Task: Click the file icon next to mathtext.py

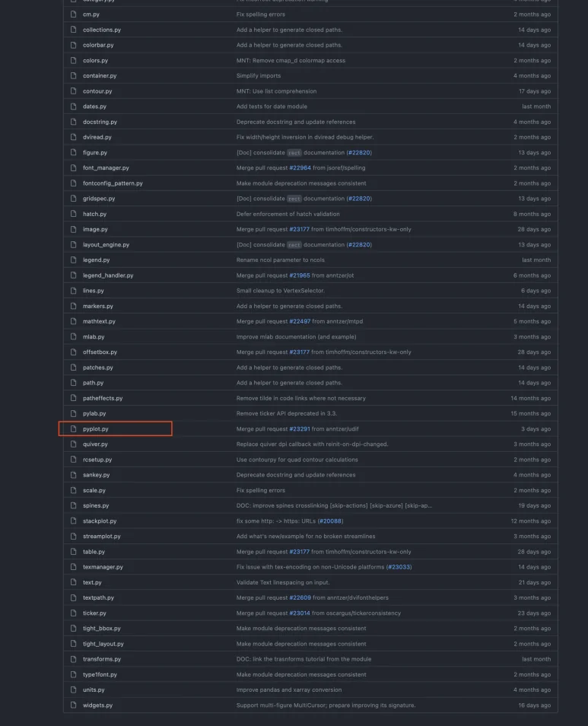Action: [x=74, y=321]
